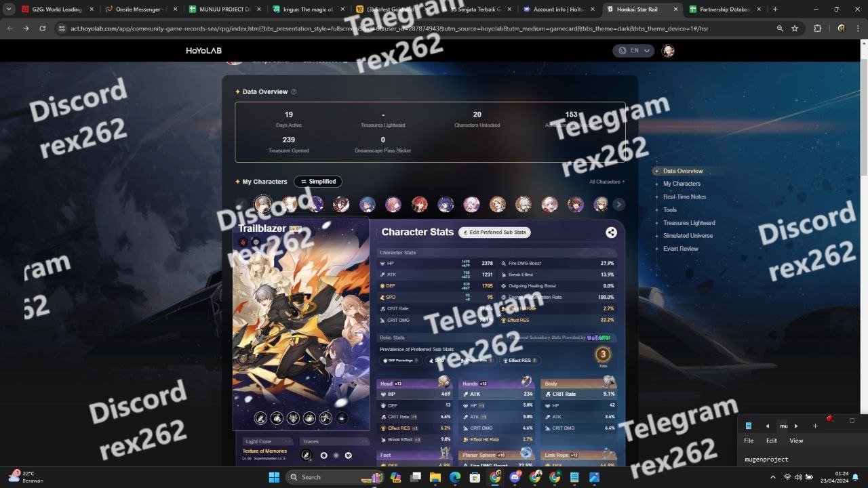Screen dimensions: 868x488
Task: Jump to Tools in side navigation
Action: tap(670, 209)
